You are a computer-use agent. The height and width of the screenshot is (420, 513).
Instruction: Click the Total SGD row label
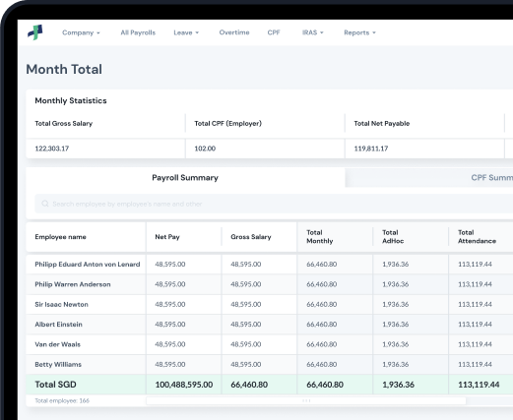coord(55,385)
